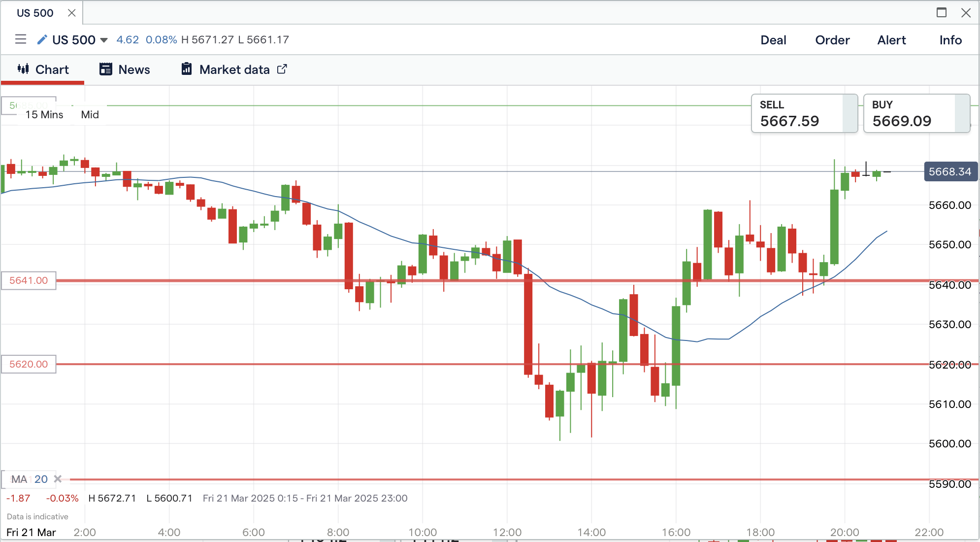Open the Alert menu
This screenshot has height=542, width=980.
(891, 40)
